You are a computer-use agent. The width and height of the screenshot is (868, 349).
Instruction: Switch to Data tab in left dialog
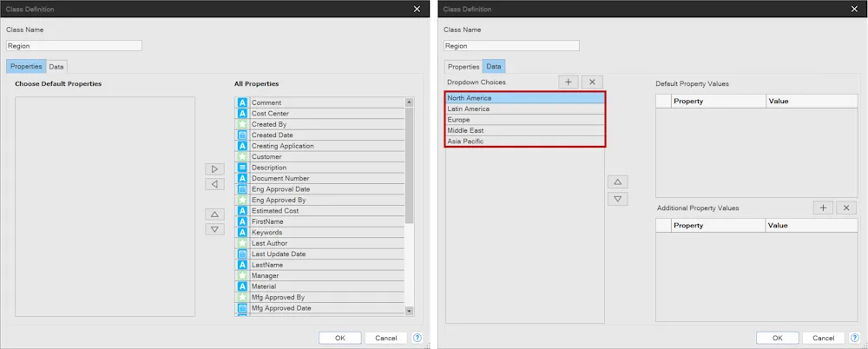(x=56, y=67)
